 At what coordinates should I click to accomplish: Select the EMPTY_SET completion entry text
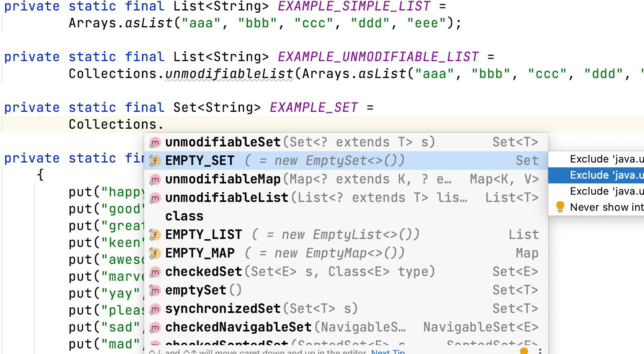(x=200, y=161)
